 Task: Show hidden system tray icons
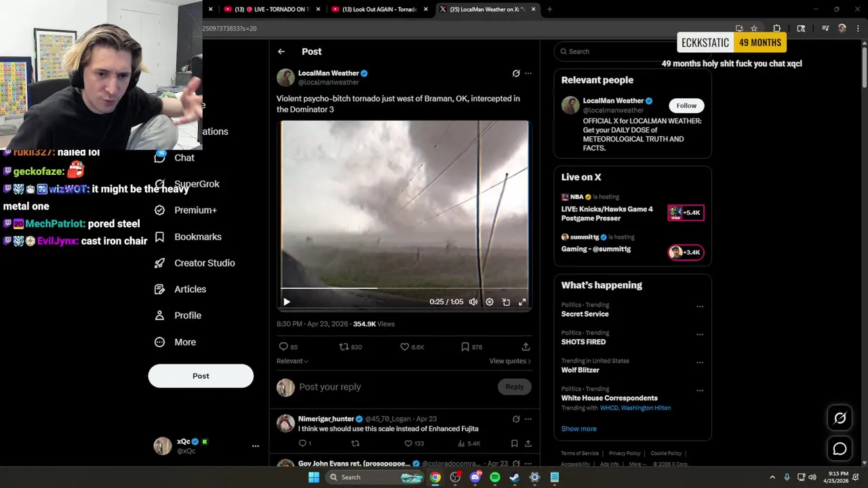point(772,477)
